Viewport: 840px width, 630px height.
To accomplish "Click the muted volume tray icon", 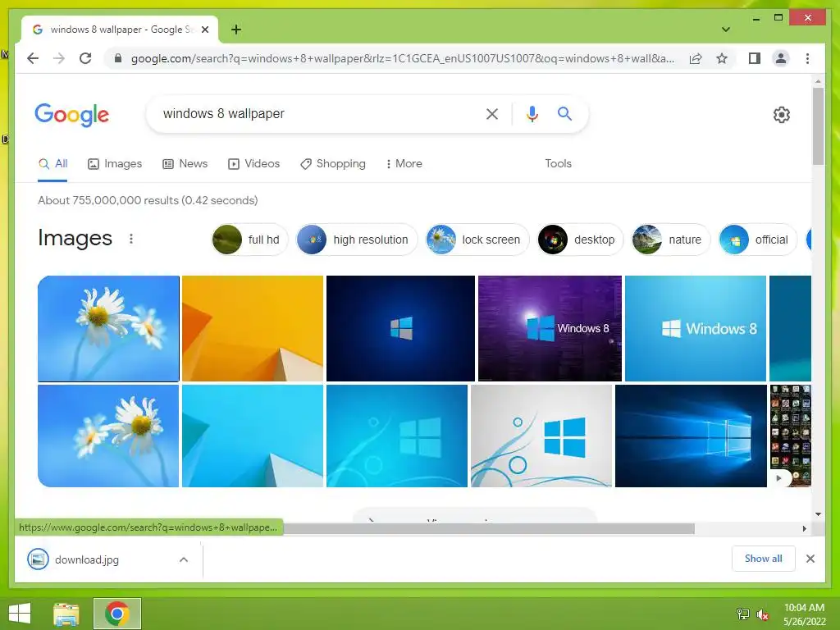I will (x=763, y=614).
